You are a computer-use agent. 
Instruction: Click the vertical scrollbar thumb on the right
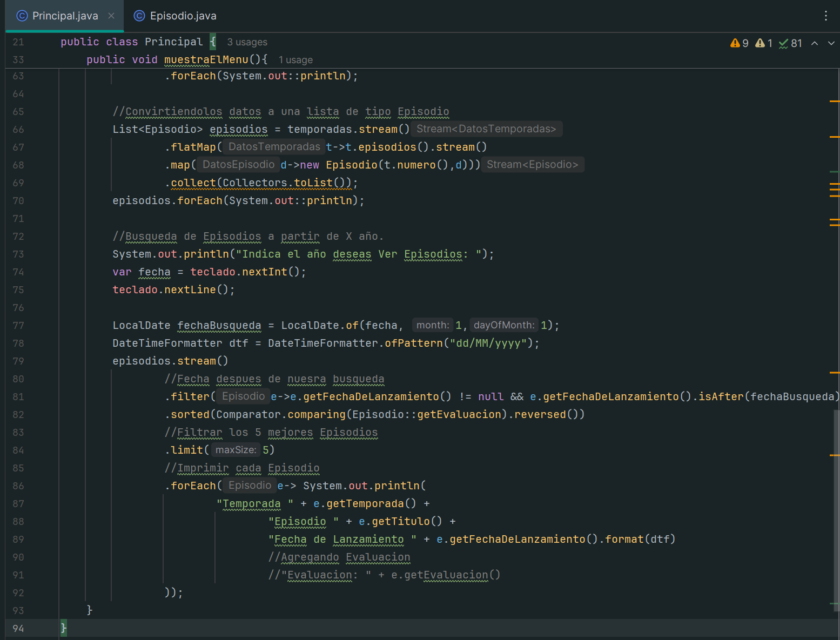tap(836, 510)
